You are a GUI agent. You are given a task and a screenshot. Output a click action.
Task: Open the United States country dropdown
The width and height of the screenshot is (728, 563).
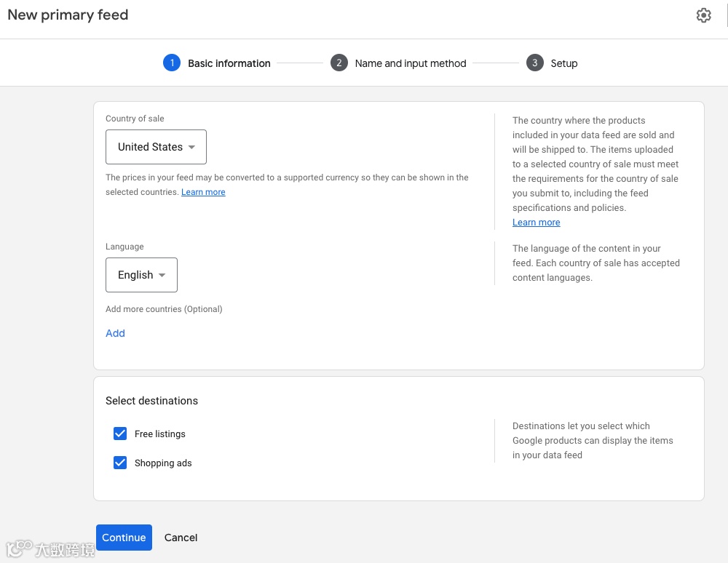coord(156,147)
